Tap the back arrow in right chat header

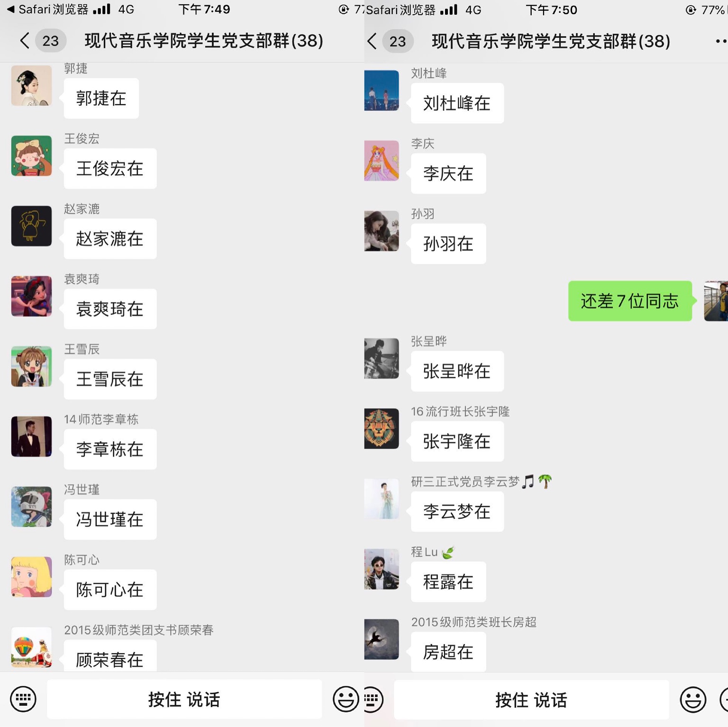[x=372, y=41]
